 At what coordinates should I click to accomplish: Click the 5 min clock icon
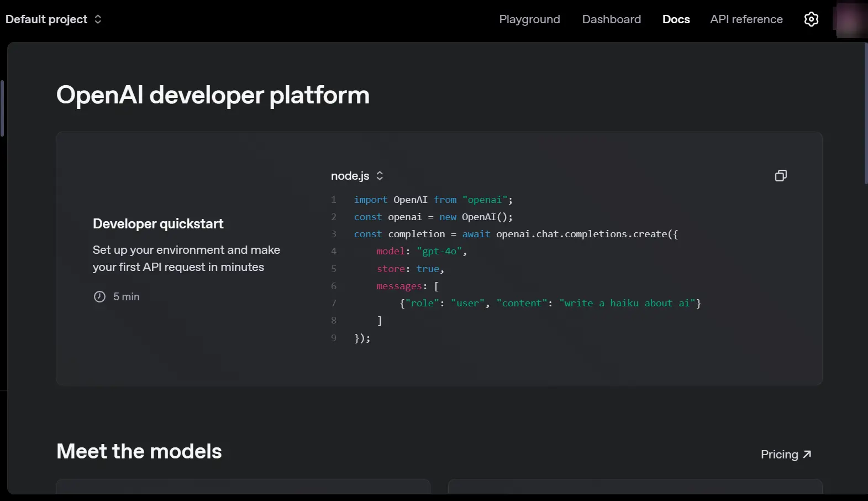tap(99, 297)
